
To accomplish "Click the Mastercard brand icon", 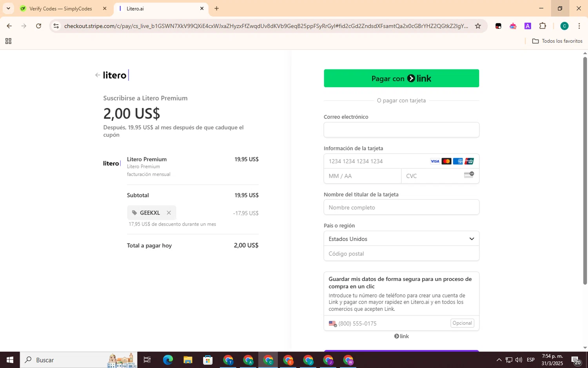I will click(446, 161).
